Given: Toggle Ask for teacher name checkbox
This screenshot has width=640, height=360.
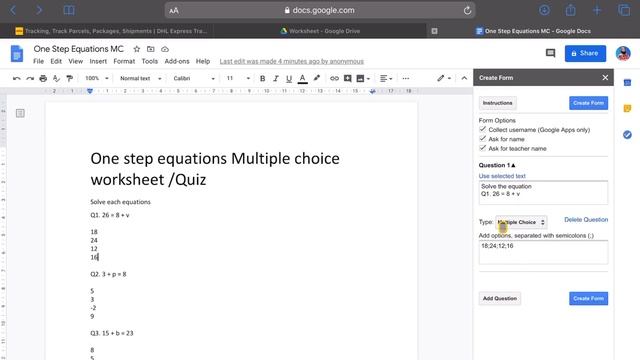Looking at the screenshot, I should [483, 148].
